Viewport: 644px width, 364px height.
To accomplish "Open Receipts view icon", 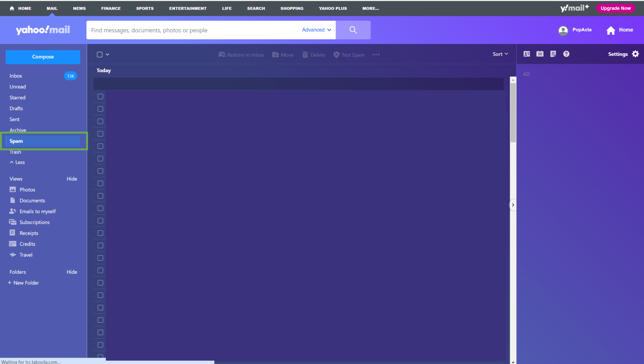I will [12, 233].
